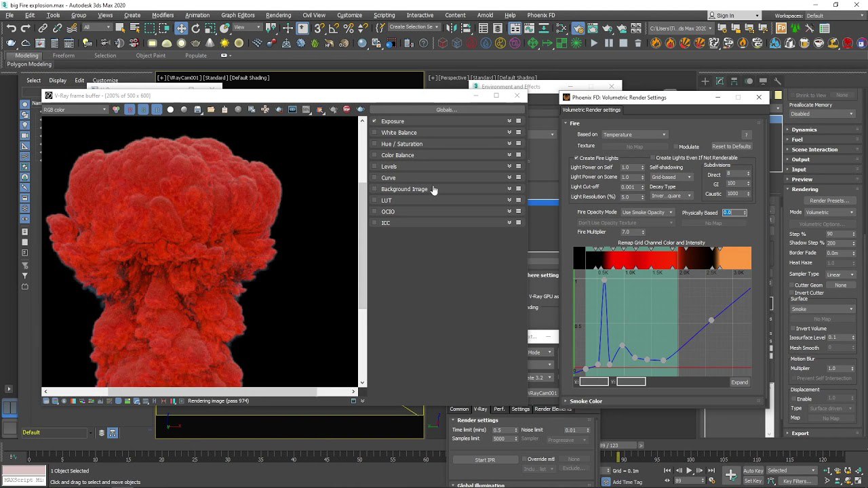Click the peak control point on the curve
Image resolution: width=868 pixels, height=488 pixels.
point(604,280)
